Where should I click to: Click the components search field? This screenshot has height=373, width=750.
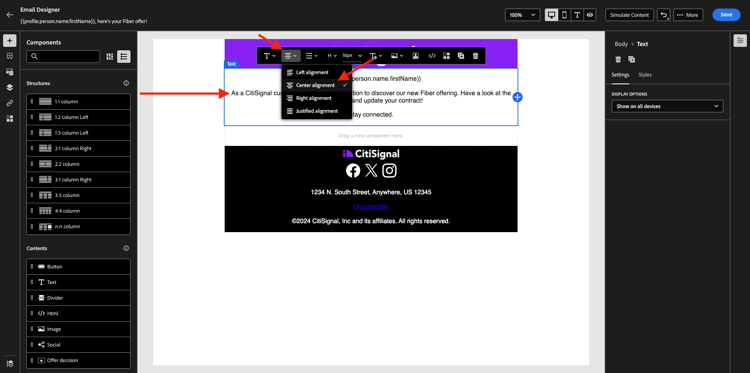click(63, 56)
